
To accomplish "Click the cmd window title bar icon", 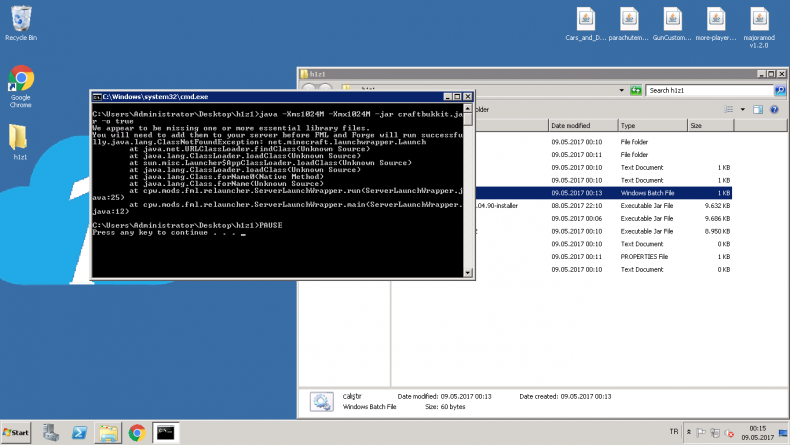I will pyautogui.click(x=97, y=97).
